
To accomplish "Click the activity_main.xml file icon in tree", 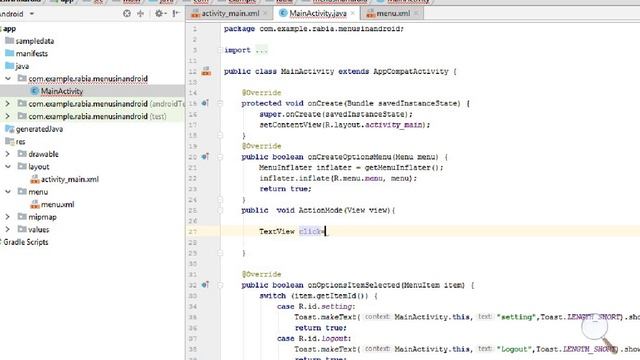I will [35, 179].
